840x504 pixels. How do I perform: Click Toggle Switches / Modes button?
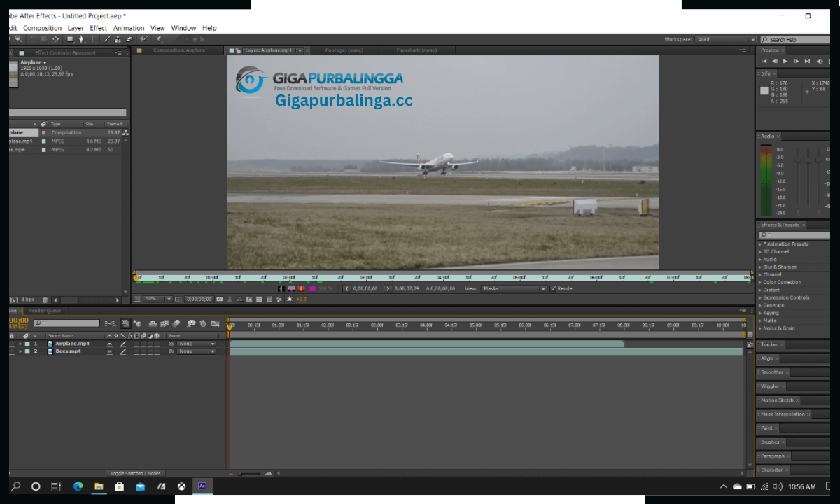[x=136, y=473]
